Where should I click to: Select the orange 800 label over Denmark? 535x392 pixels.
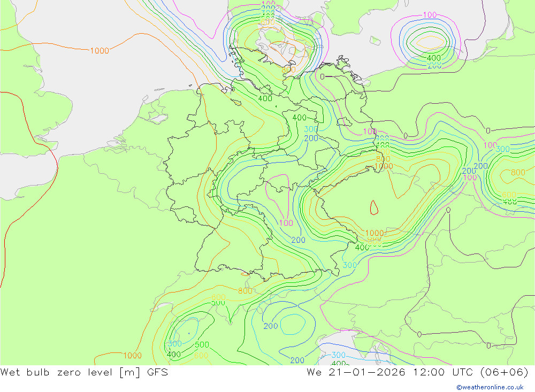click(x=289, y=70)
